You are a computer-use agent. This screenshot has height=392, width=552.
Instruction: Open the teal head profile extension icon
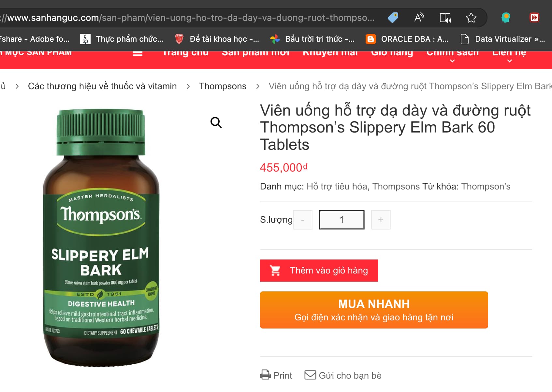506,18
